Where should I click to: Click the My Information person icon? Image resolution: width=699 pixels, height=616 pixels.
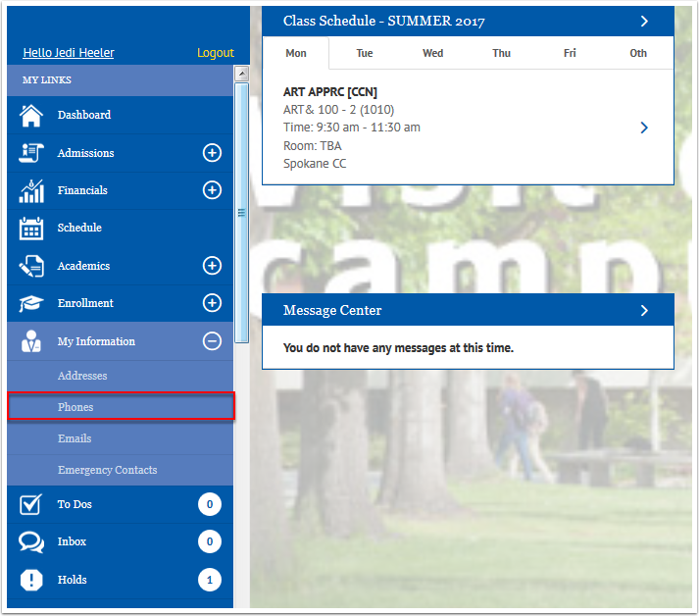(31, 341)
